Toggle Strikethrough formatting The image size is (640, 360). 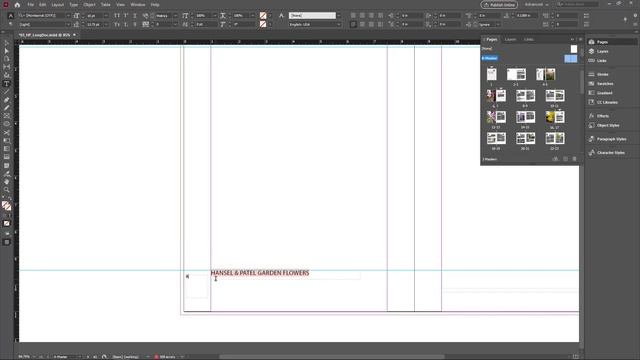135,24
